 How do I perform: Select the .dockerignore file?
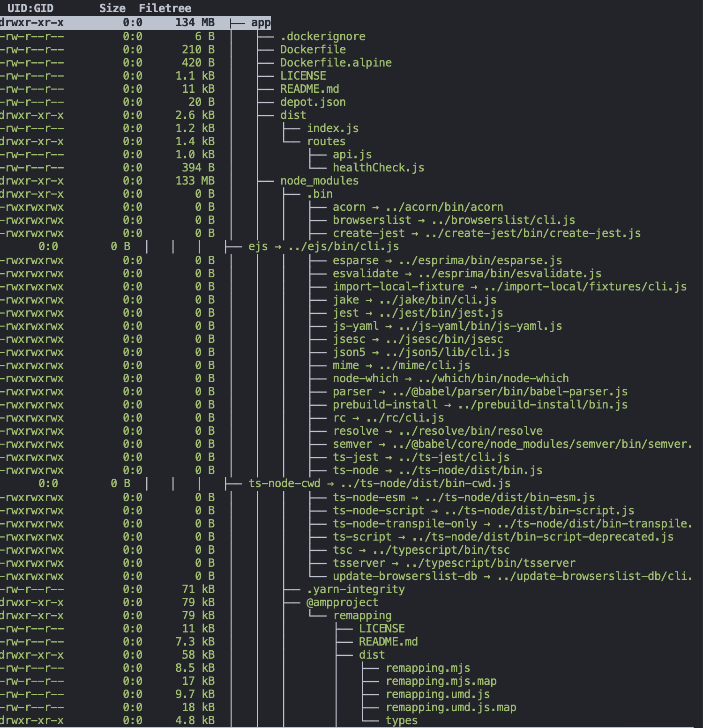click(x=322, y=37)
